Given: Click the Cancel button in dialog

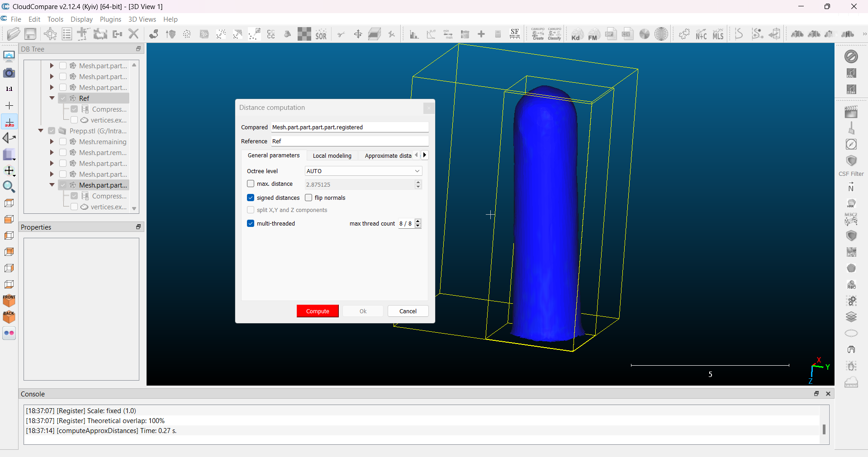Looking at the screenshot, I should pos(408,311).
